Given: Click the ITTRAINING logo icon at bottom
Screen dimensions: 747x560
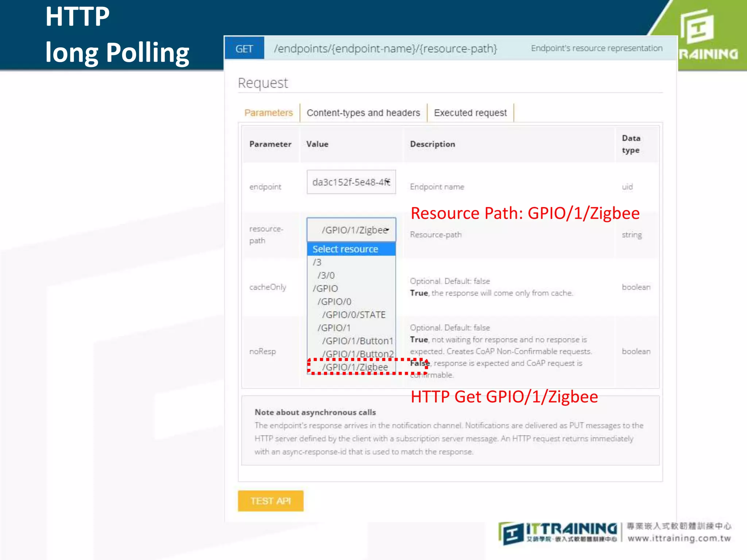Looking at the screenshot, I should (x=511, y=534).
